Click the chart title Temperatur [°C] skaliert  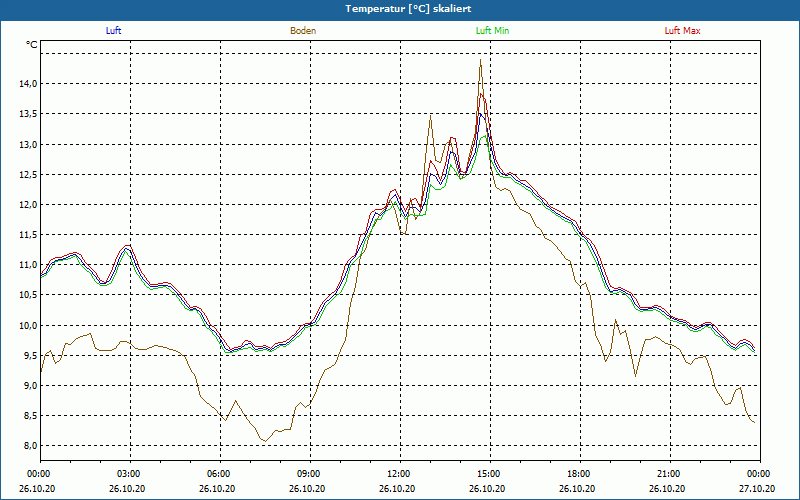point(400,8)
